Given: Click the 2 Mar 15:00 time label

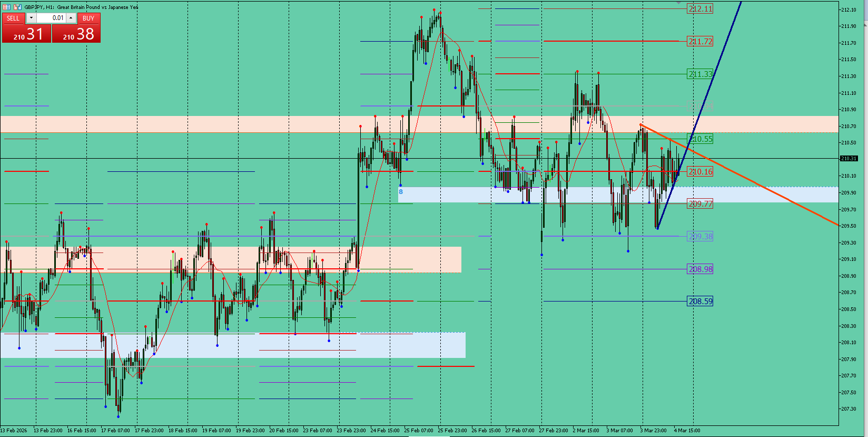Looking at the screenshot, I should pos(587,430).
